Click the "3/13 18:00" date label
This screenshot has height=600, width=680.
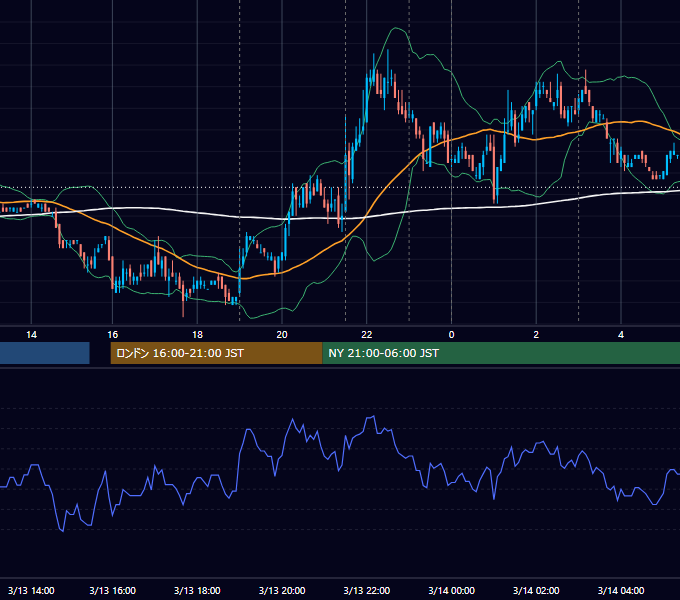[197, 590]
